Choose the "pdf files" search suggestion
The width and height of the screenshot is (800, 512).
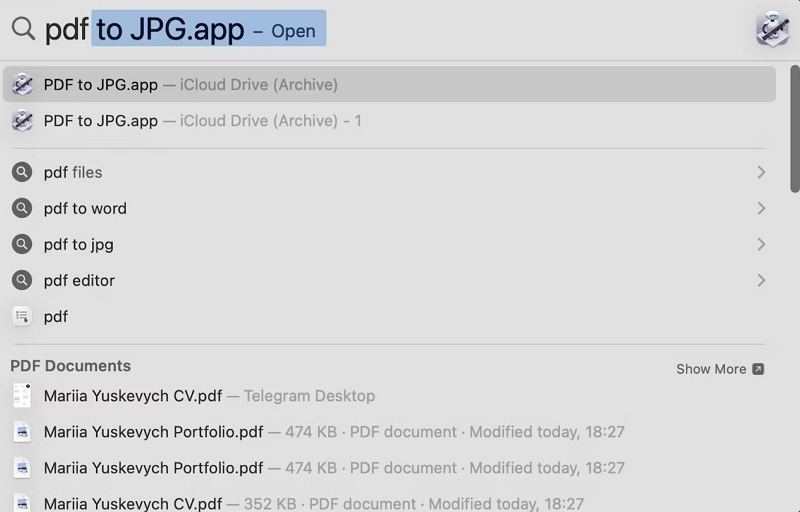click(x=389, y=172)
